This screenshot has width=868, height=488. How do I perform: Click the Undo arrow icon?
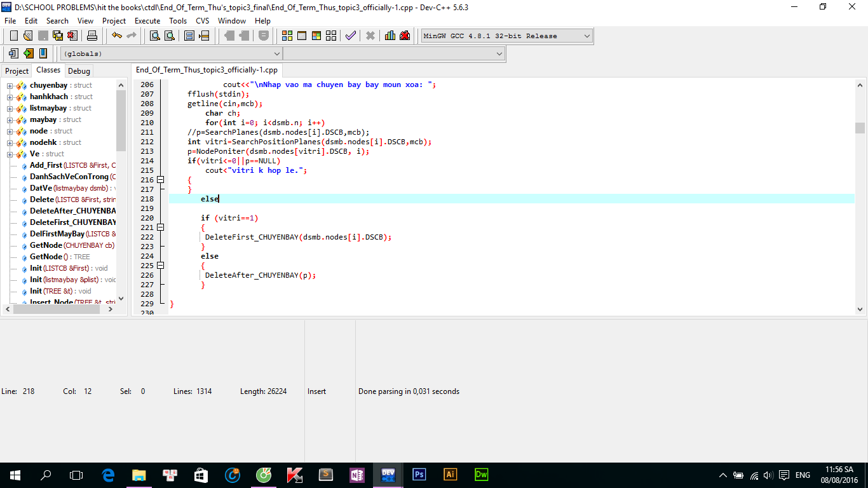(x=117, y=36)
